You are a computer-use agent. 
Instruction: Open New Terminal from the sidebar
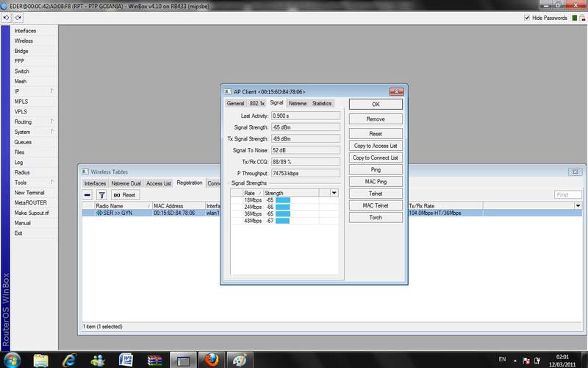(29, 193)
